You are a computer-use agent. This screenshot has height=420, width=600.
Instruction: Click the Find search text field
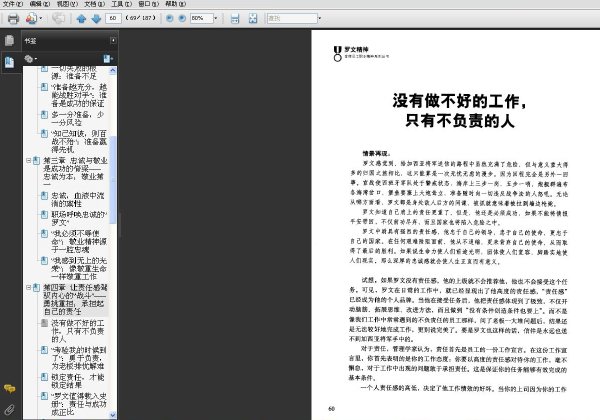tap(292, 18)
